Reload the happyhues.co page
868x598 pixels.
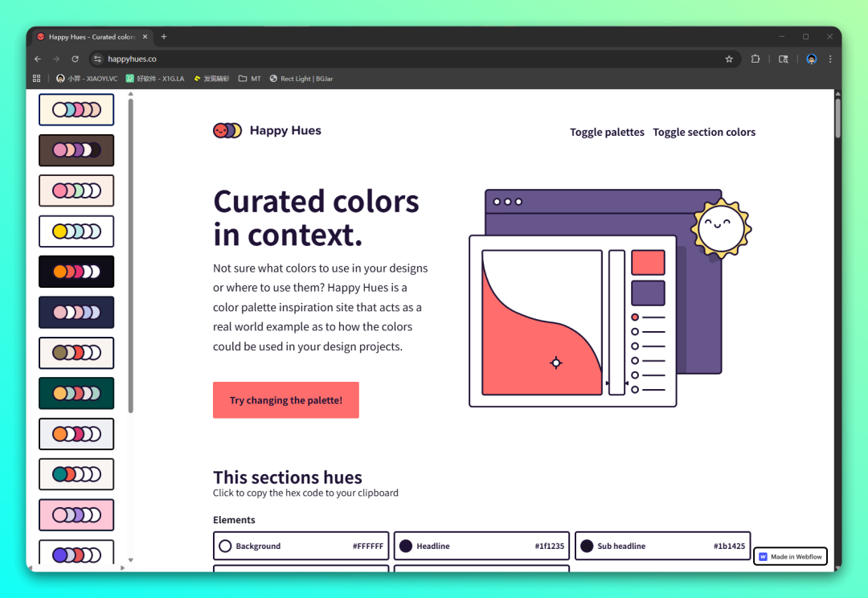[x=75, y=59]
